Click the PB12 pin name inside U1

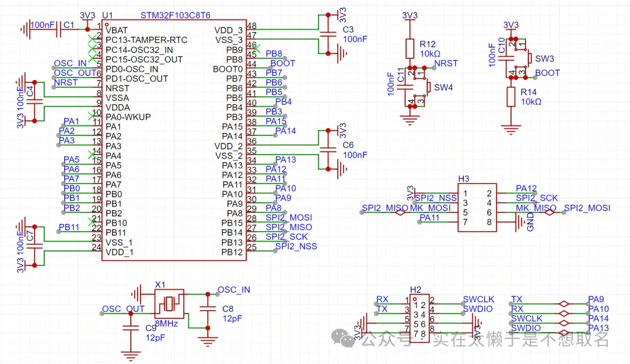[232, 252]
